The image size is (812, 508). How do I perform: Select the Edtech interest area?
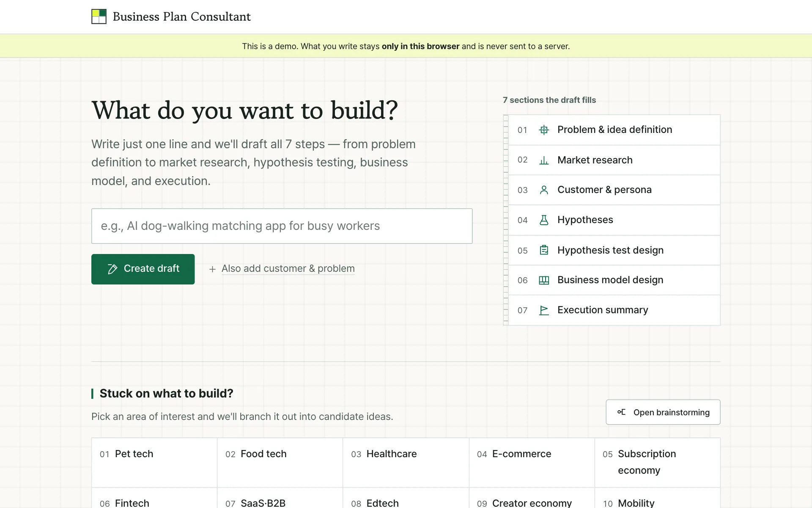[x=406, y=498]
